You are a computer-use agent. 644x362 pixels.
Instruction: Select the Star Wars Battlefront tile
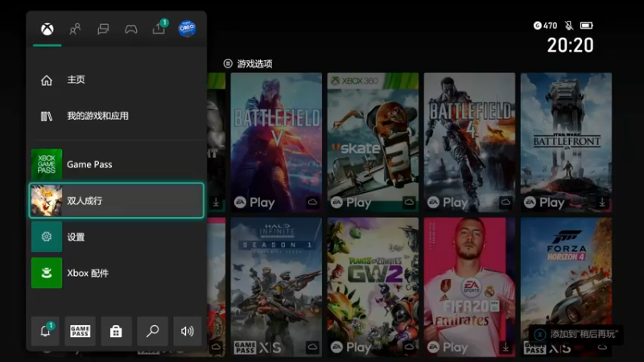566,142
